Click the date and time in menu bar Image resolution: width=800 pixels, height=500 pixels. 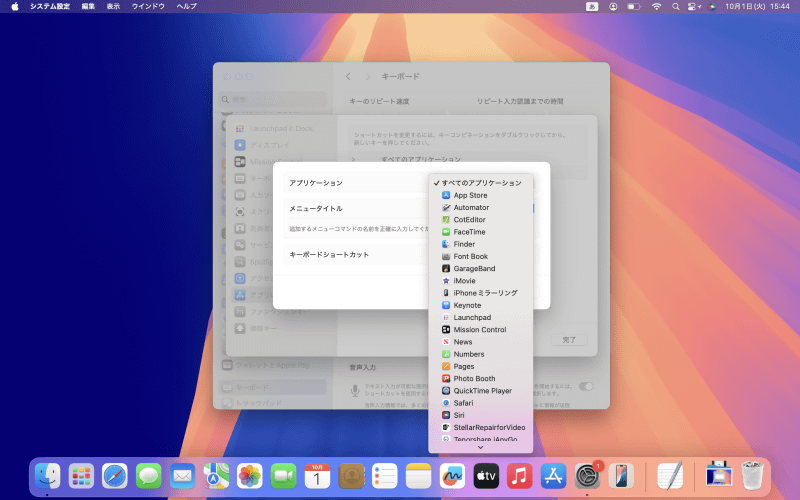pyautogui.click(x=757, y=6)
